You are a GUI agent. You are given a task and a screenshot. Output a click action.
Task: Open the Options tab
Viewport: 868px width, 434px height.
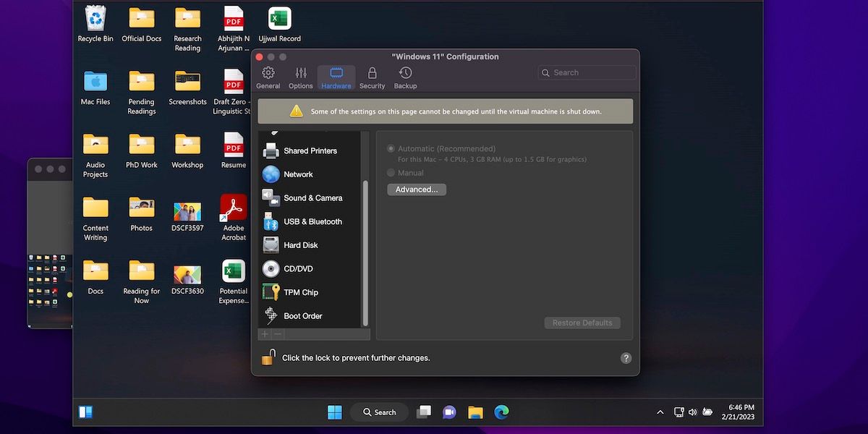tap(301, 78)
